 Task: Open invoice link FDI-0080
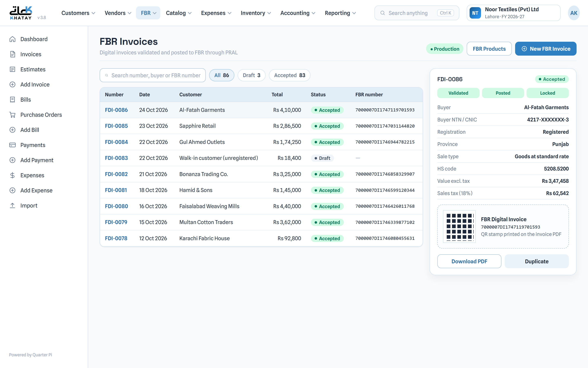click(116, 206)
